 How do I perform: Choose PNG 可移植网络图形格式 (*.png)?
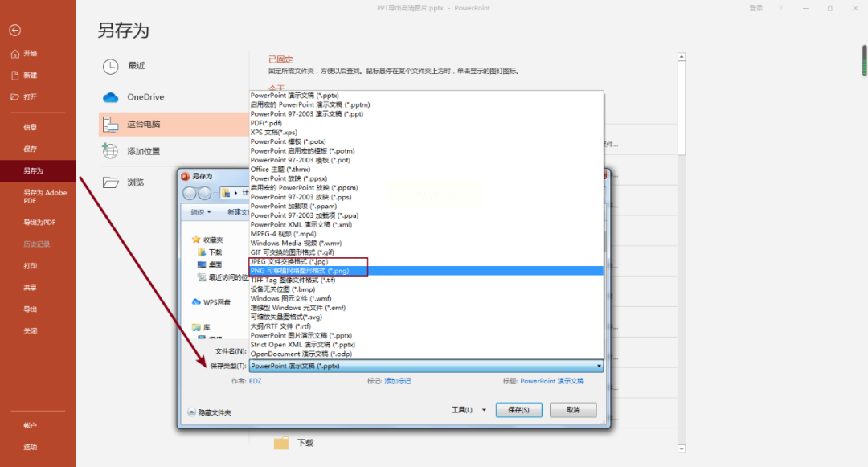(426, 271)
